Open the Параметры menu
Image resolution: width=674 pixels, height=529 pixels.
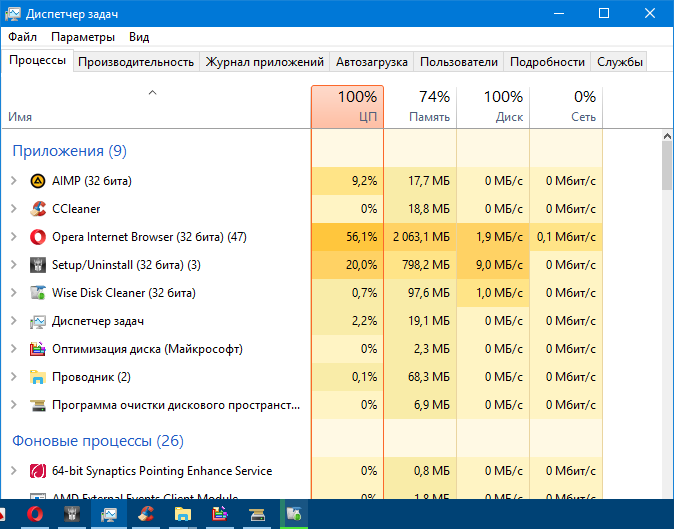pyautogui.click(x=83, y=37)
